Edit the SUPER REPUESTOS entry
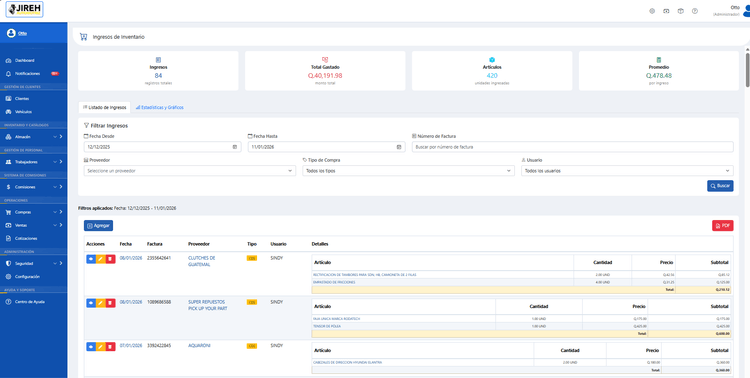This screenshot has width=750, height=378. [100, 303]
